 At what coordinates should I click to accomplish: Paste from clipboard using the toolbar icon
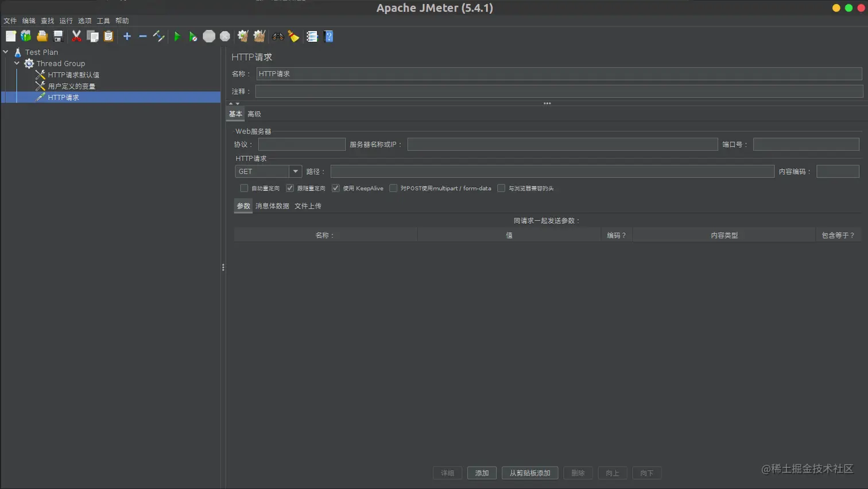[x=108, y=36]
